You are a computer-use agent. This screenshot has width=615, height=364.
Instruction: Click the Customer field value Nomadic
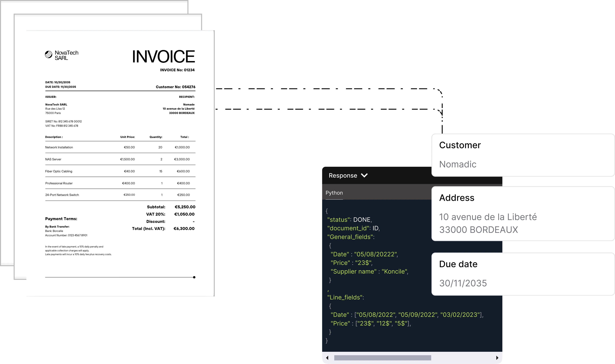click(458, 164)
